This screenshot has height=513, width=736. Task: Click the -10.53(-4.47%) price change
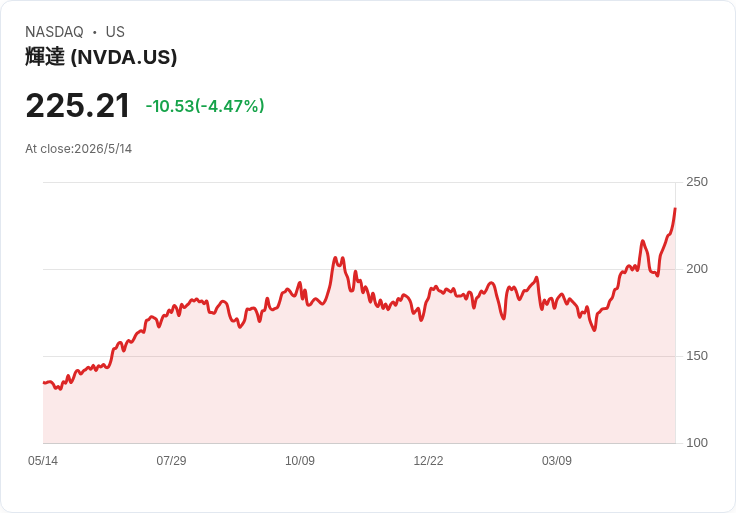(x=205, y=106)
